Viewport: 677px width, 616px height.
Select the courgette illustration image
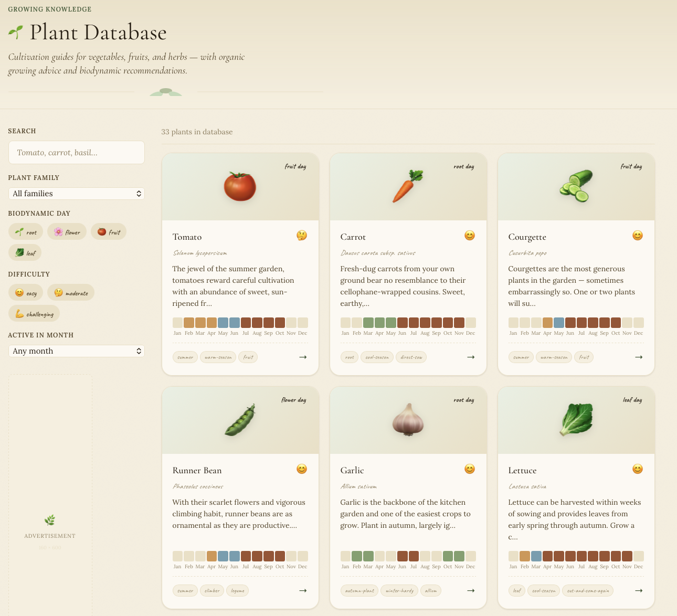576,186
